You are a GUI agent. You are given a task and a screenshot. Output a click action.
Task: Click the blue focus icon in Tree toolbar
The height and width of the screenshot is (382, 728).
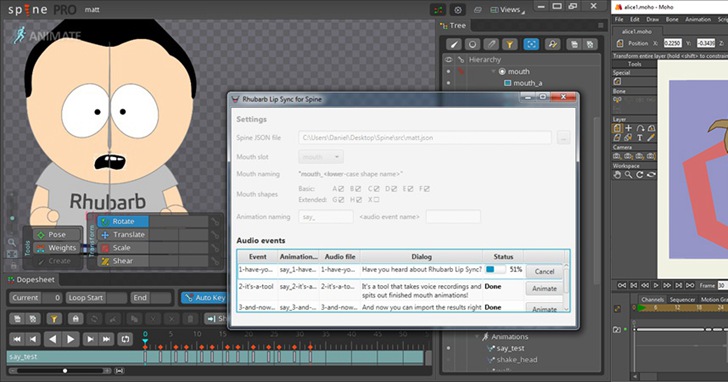pos(531,44)
